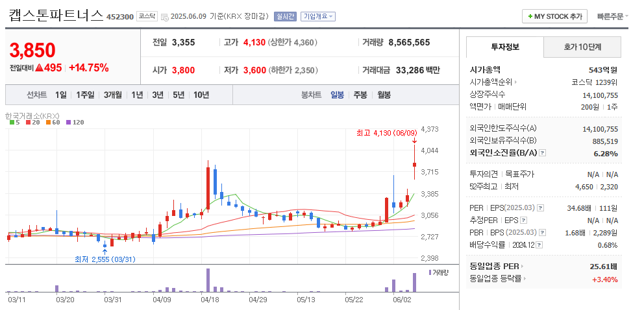Screen dimensions: 644x310
Task: Select the 주봉 candlestick chart
Action: 360,95
